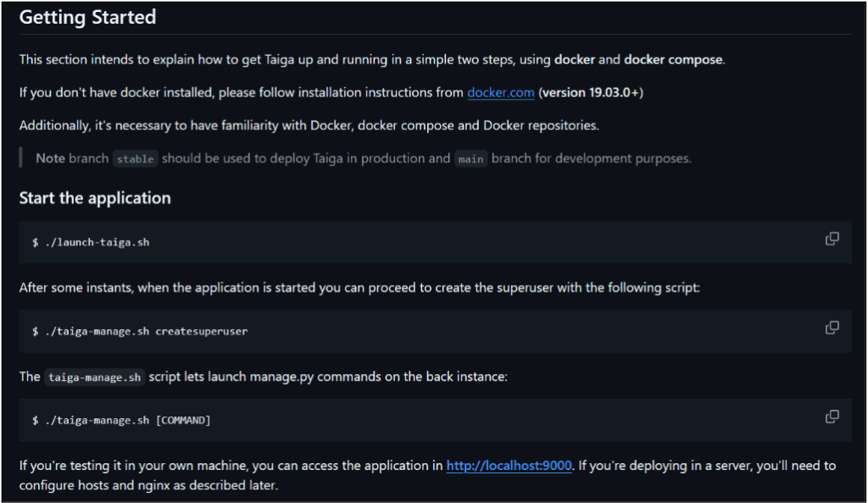868x503 pixels.
Task: Click the ./taiga-manage.sh createsuperuser code text
Action: [x=140, y=332]
